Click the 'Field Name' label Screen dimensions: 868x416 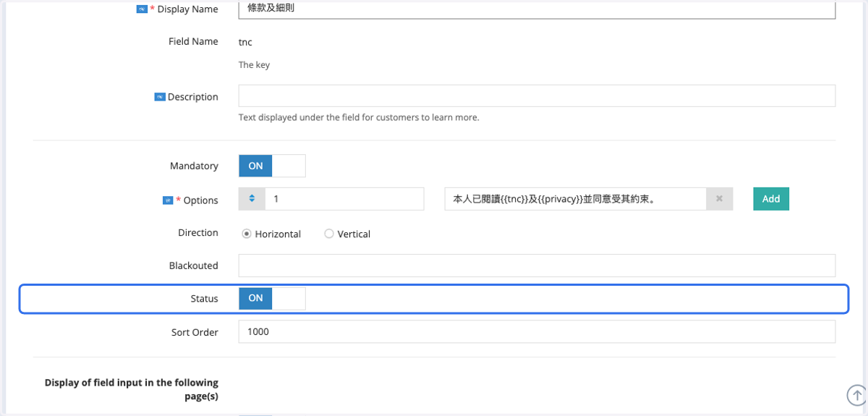[193, 41]
